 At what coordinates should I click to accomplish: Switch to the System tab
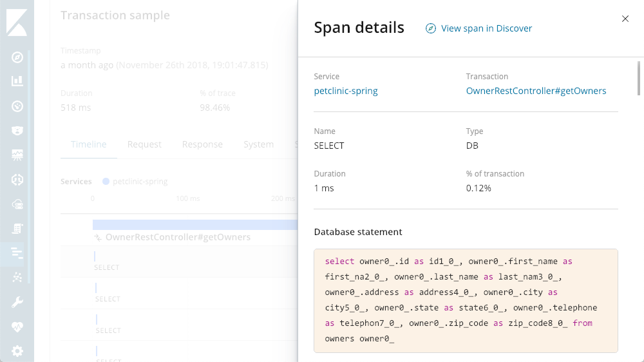tap(258, 145)
